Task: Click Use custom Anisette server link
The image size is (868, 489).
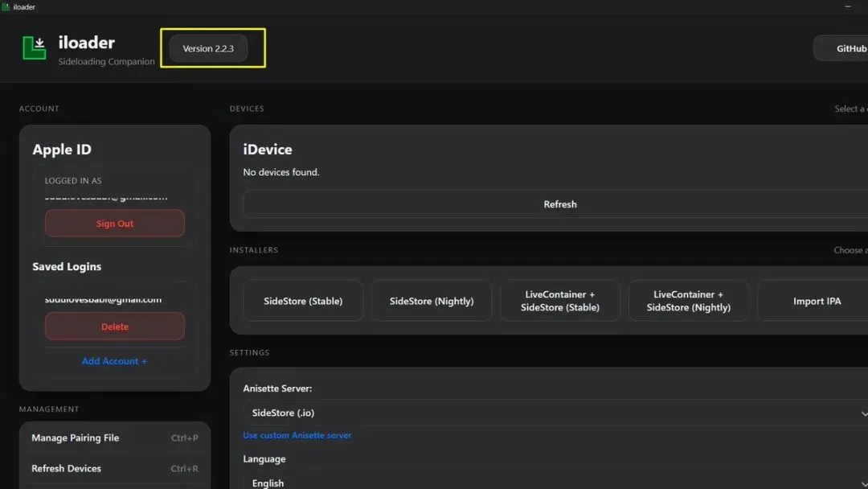Action: [x=297, y=435]
